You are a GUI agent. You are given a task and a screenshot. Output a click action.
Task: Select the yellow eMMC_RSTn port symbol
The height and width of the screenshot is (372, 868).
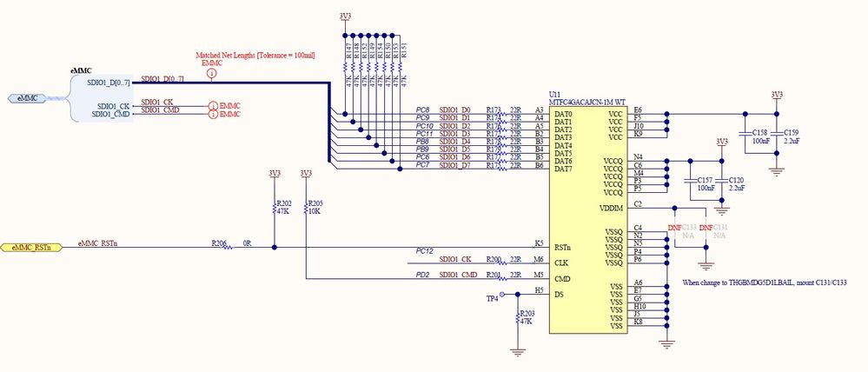click(31, 248)
